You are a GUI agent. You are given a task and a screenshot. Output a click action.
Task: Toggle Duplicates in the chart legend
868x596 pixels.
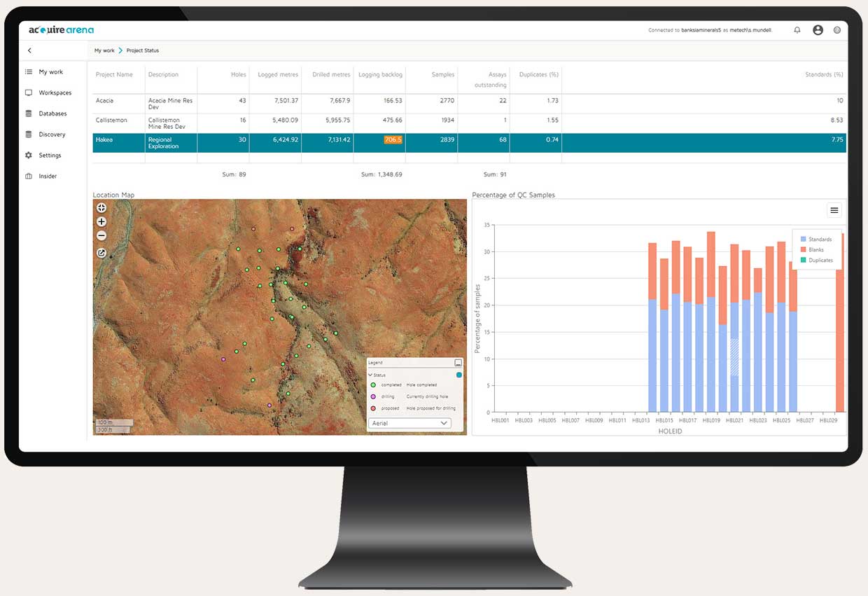coord(819,260)
